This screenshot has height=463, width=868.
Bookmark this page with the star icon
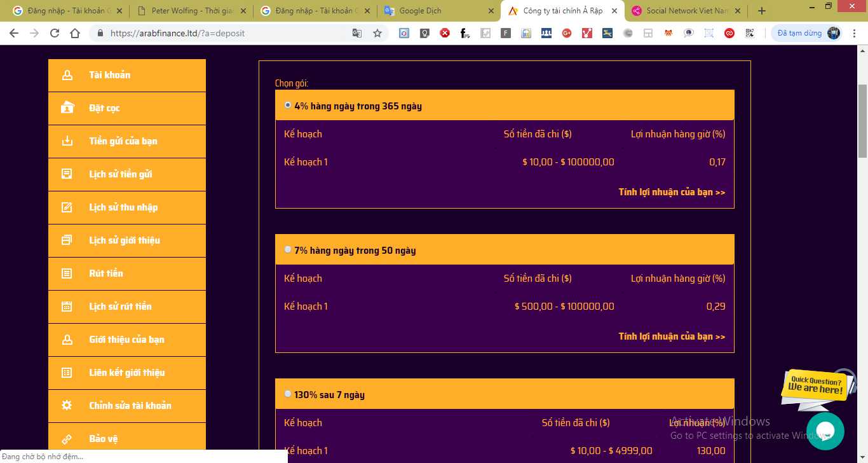click(377, 33)
